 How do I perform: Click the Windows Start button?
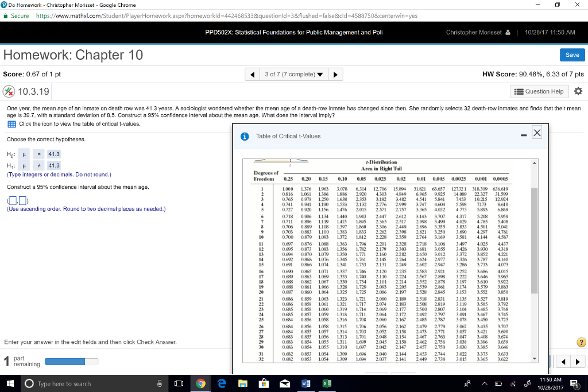10,383
